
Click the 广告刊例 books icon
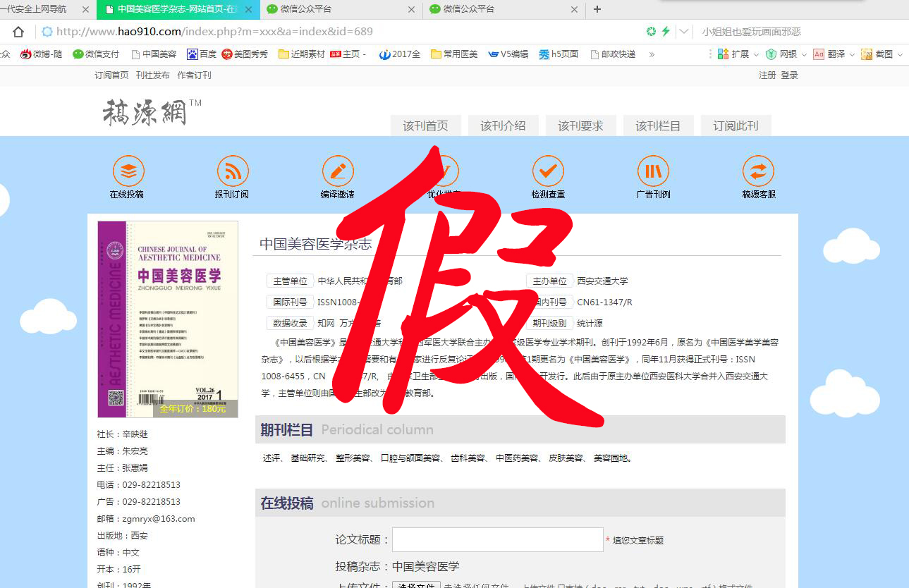pos(653,171)
